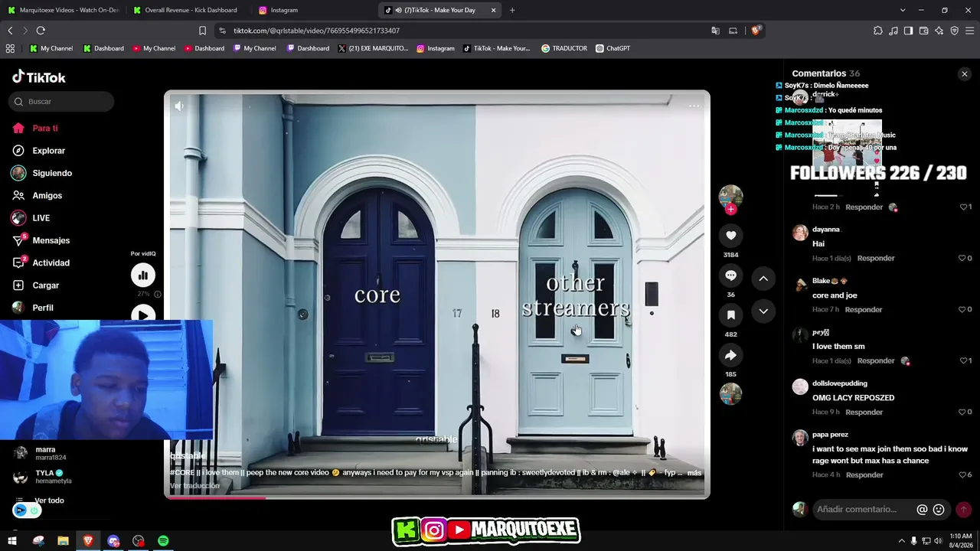
Task: Open the Brave Shields lion icon
Action: [756, 31]
